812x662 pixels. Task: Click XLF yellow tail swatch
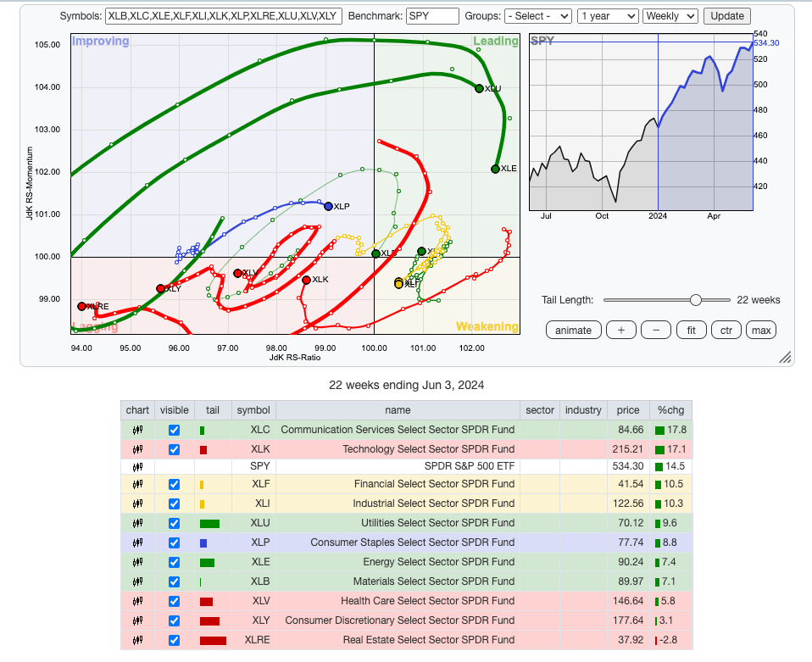click(202, 485)
